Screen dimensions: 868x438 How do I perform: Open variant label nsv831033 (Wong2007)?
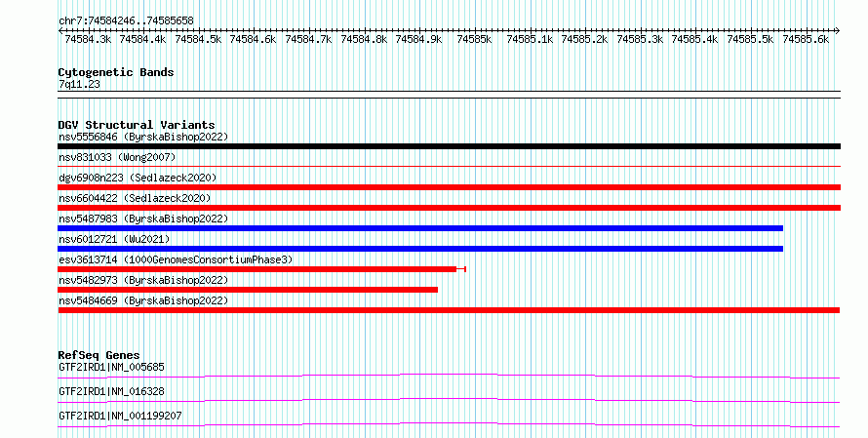click(117, 157)
